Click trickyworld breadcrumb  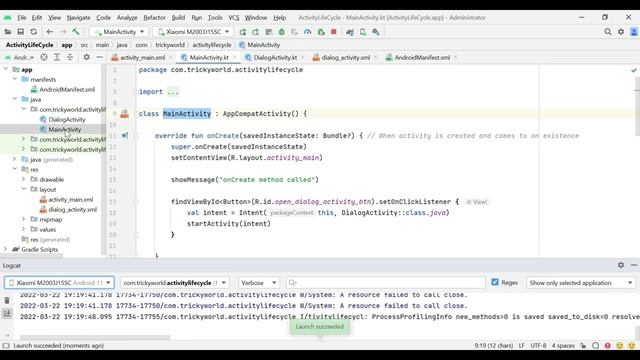coord(170,45)
